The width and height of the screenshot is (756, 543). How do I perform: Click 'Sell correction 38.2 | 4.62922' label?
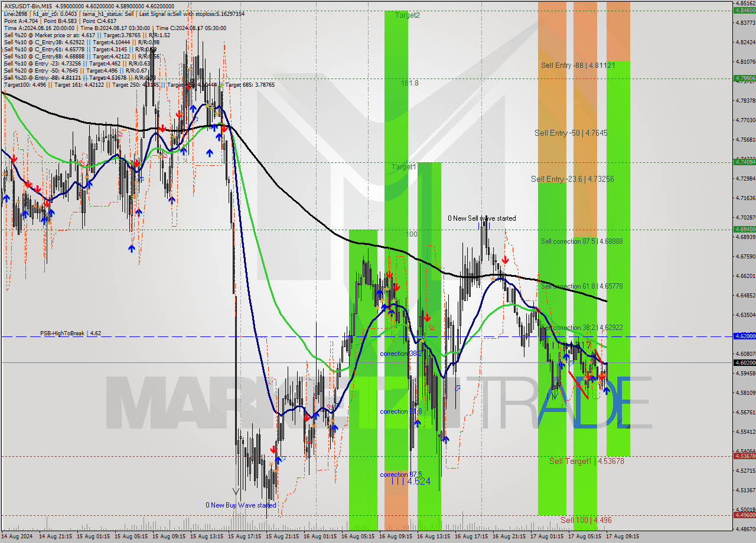(582, 328)
